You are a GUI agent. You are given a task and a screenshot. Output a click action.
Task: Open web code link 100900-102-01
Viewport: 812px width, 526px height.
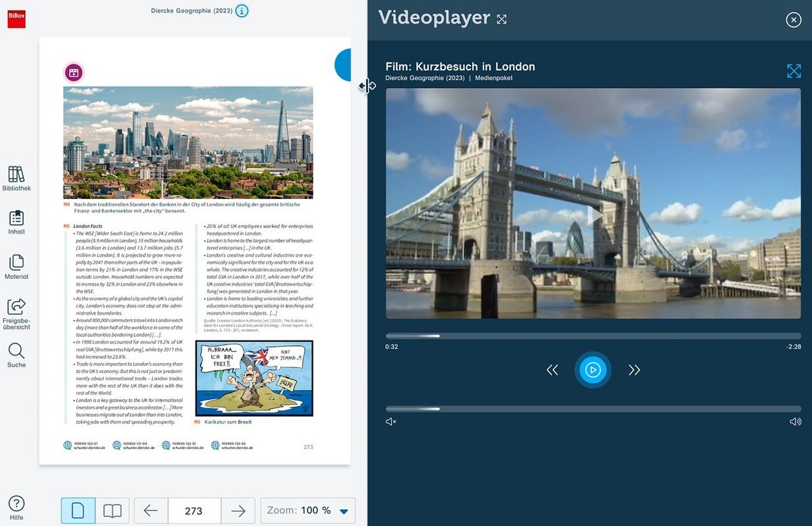85,445
